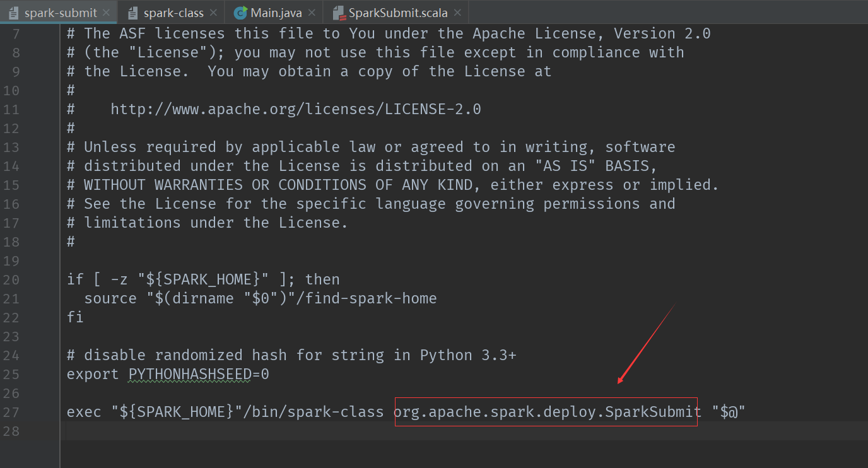Click line number 27 in the gutter
Viewport: 868px width, 468px height.
(x=11, y=412)
